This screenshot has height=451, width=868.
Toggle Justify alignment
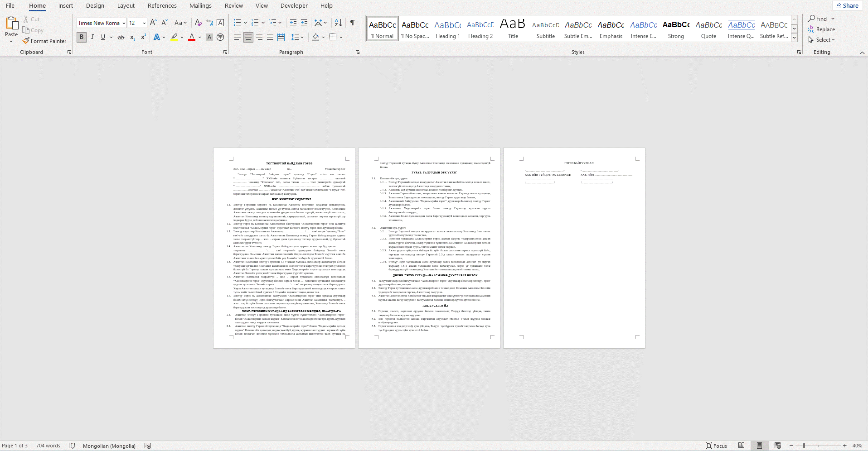coord(270,37)
